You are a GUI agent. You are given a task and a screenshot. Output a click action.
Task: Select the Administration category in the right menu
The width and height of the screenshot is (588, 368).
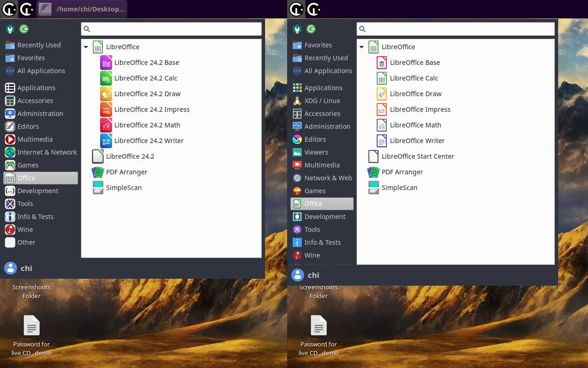322,126
